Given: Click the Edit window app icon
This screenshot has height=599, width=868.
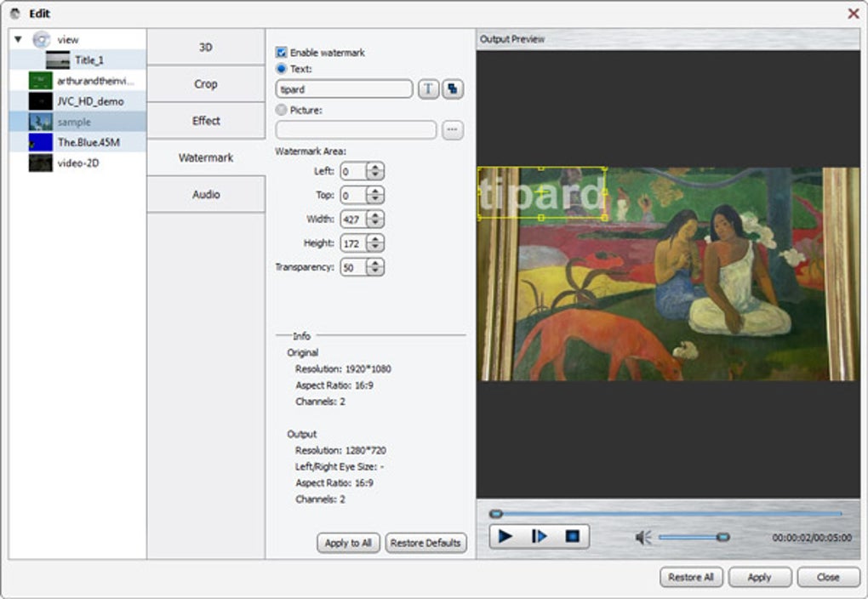Looking at the screenshot, I should (x=15, y=14).
